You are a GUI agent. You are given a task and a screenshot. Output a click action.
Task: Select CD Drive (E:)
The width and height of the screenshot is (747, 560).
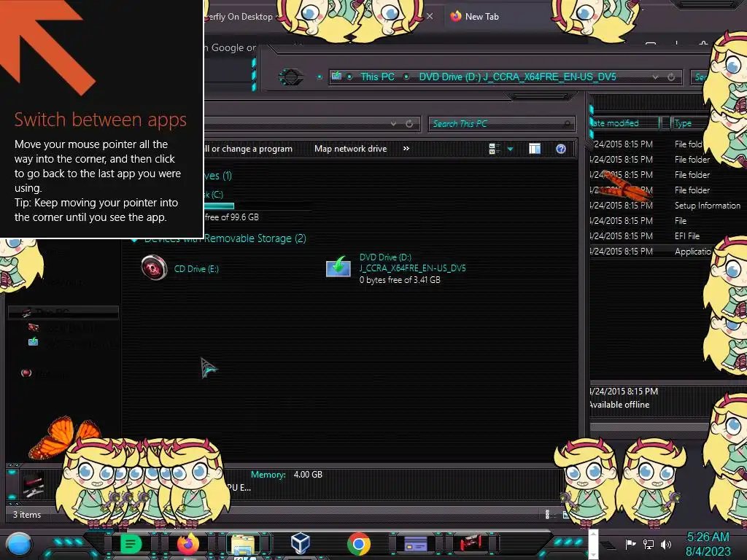181,268
